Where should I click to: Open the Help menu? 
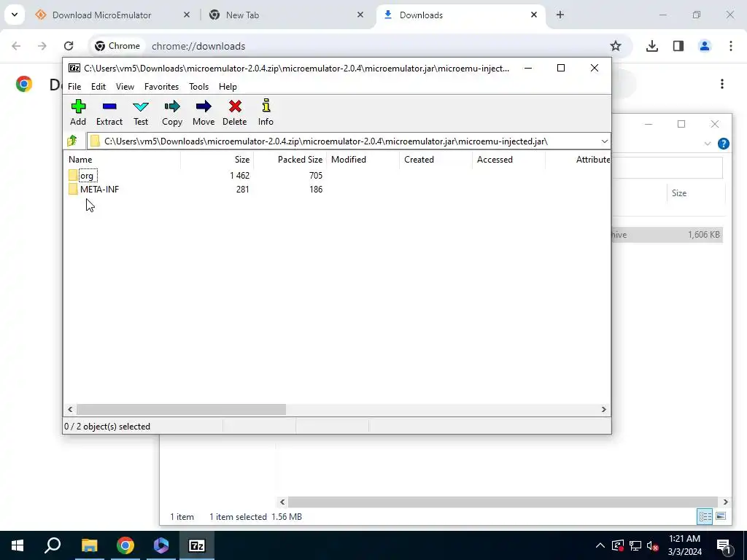click(228, 87)
